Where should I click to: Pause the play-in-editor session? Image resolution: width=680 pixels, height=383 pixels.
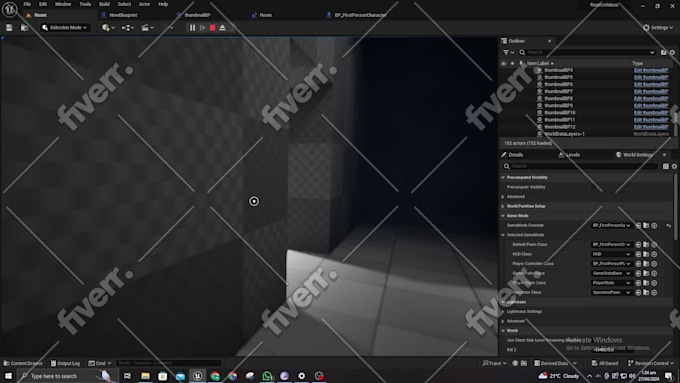click(x=193, y=28)
